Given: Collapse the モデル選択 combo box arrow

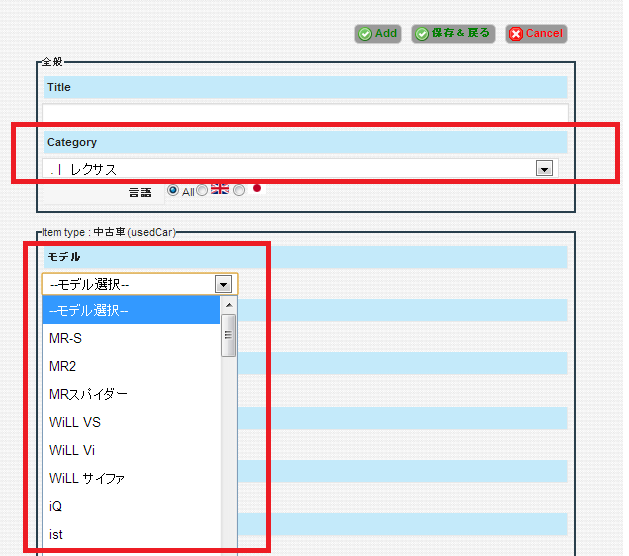Looking at the screenshot, I should point(223,284).
